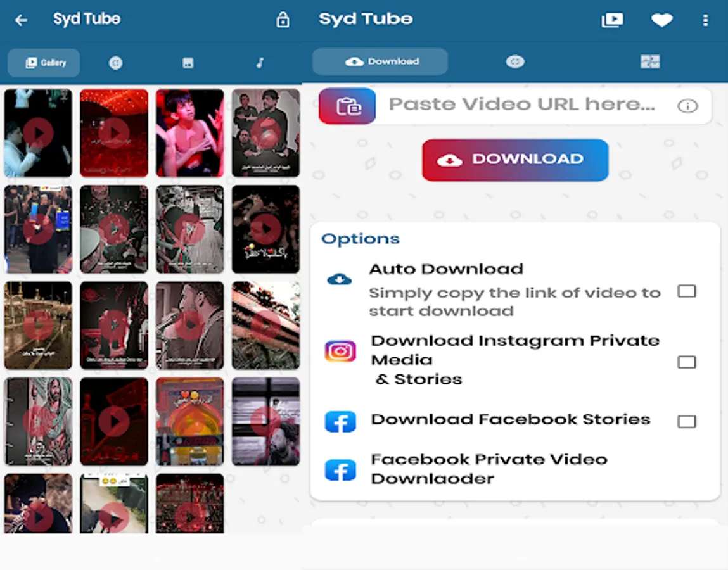728x570 pixels.
Task: Open the video with red carpet and lights
Action: click(x=114, y=133)
